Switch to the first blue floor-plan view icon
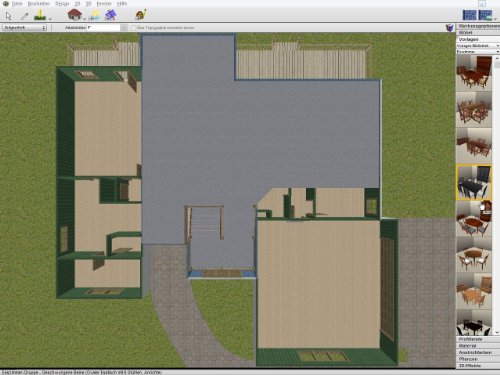500x375 pixels. [470, 15]
